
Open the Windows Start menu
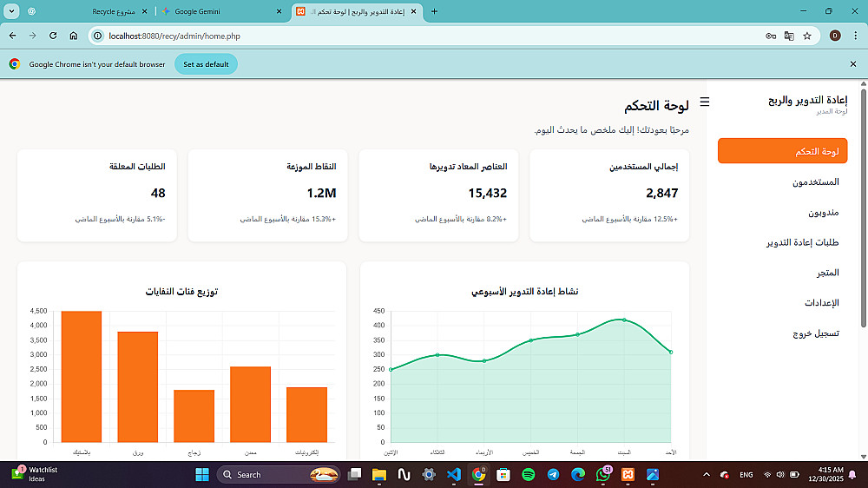coord(202,475)
